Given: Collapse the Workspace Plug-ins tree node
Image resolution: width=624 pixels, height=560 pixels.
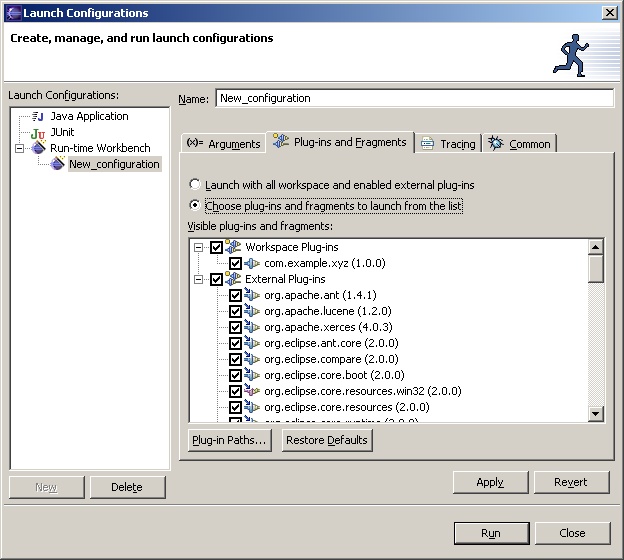Looking at the screenshot, I should tap(199, 247).
